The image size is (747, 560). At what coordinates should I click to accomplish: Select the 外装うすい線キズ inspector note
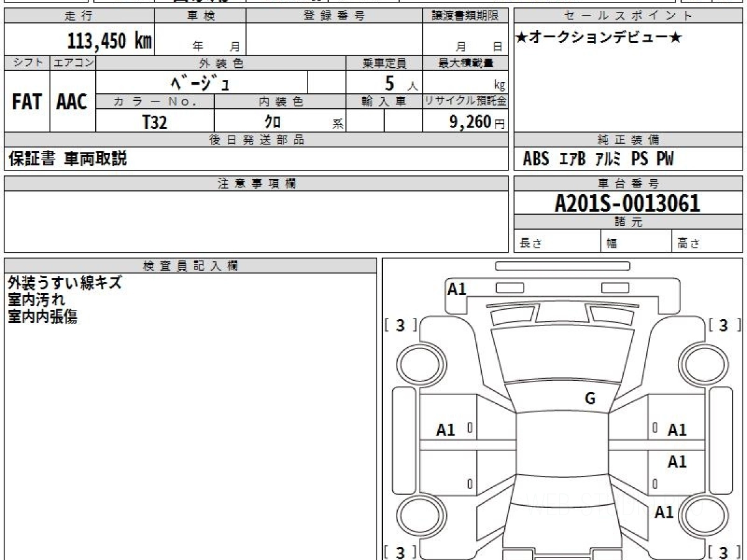click(65, 283)
